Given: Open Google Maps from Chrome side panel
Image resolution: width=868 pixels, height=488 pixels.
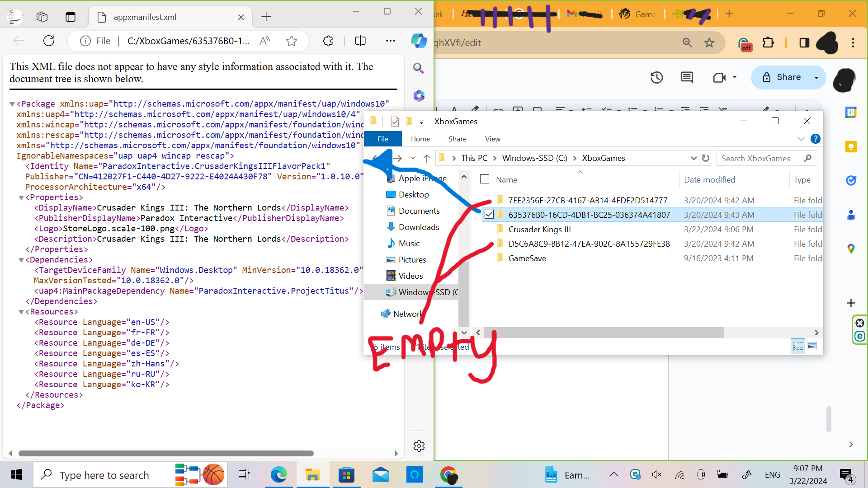Looking at the screenshot, I should [851, 249].
